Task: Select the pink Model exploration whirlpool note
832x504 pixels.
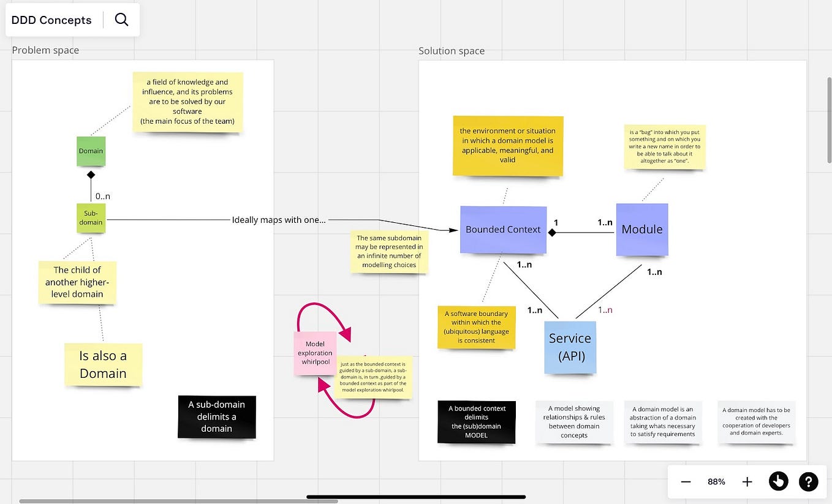Action: [314, 353]
